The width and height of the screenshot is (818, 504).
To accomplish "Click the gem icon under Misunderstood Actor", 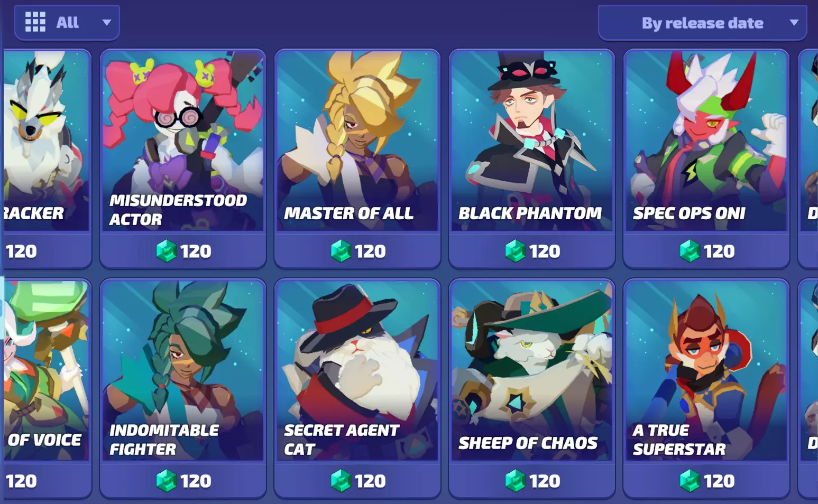I will (166, 251).
